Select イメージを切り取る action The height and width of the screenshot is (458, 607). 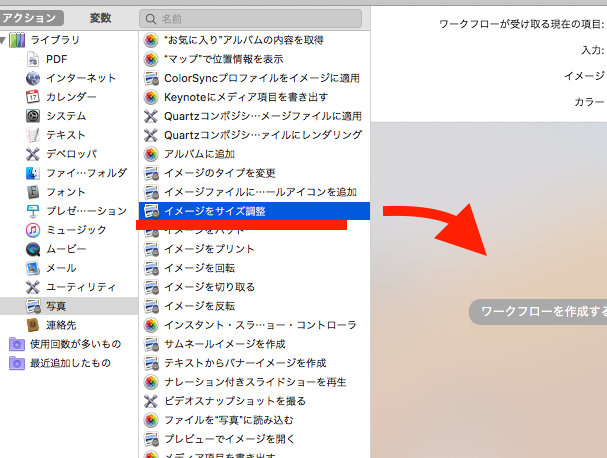point(254,287)
